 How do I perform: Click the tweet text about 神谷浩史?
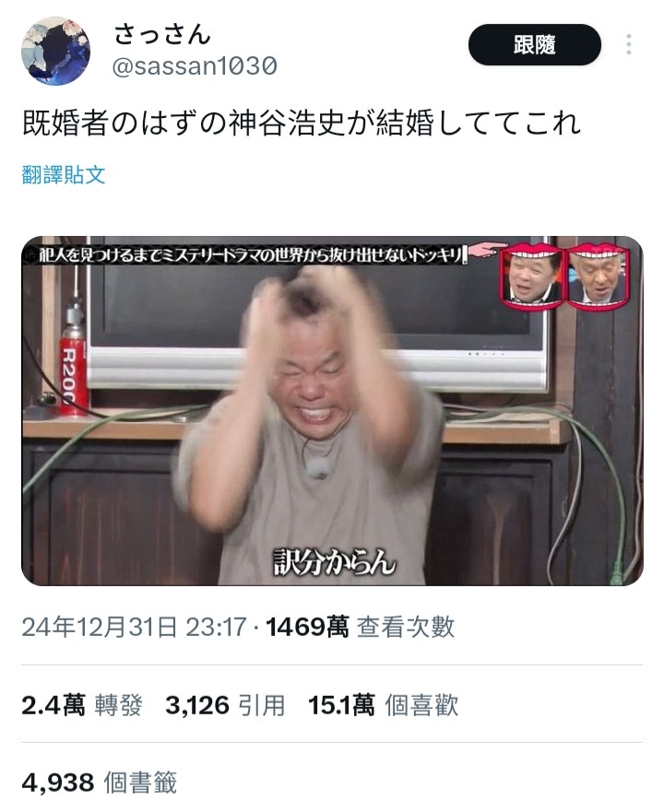[302, 124]
